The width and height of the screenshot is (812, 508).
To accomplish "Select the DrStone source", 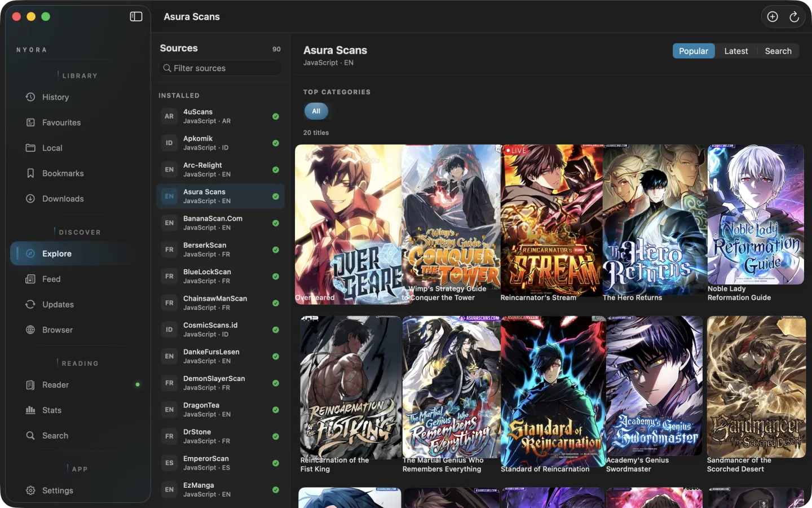I will (220, 436).
